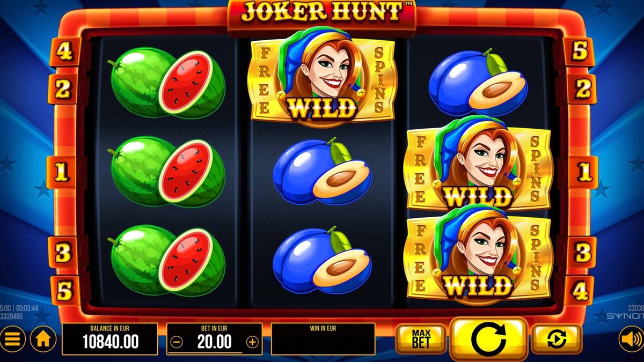Select payline 1 marker on left side

pos(63,172)
